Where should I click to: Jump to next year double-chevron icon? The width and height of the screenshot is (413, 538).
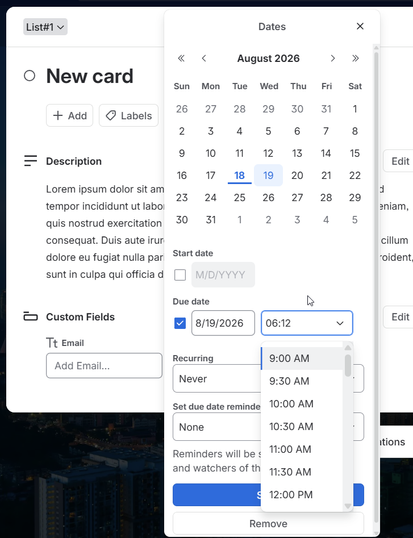355,58
